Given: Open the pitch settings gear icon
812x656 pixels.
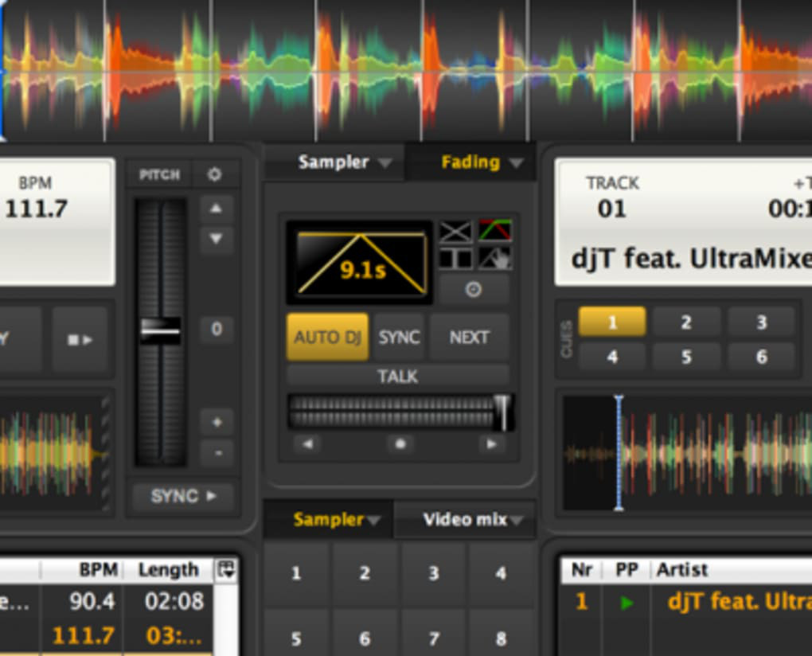Looking at the screenshot, I should coord(214,174).
